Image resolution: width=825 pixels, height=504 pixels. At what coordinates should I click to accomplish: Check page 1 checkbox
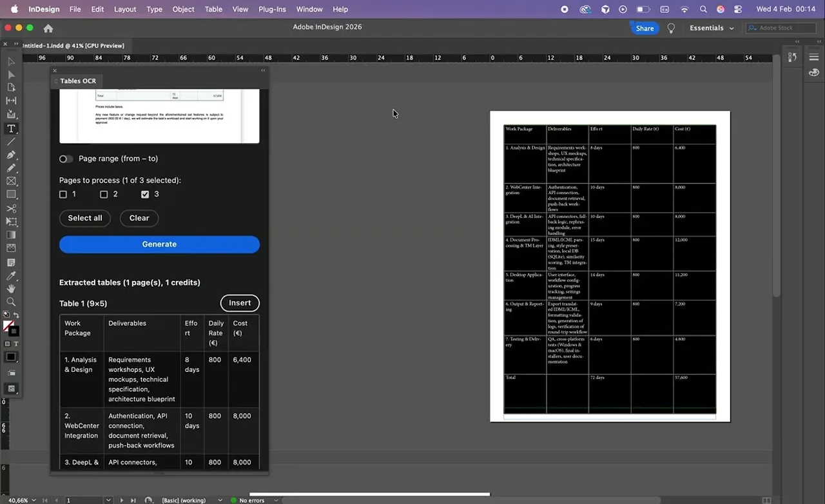tap(63, 194)
